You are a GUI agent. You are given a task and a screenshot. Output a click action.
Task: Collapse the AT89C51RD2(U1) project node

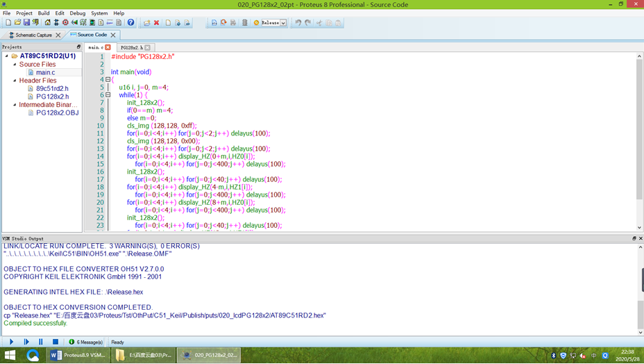pyautogui.click(x=6, y=56)
